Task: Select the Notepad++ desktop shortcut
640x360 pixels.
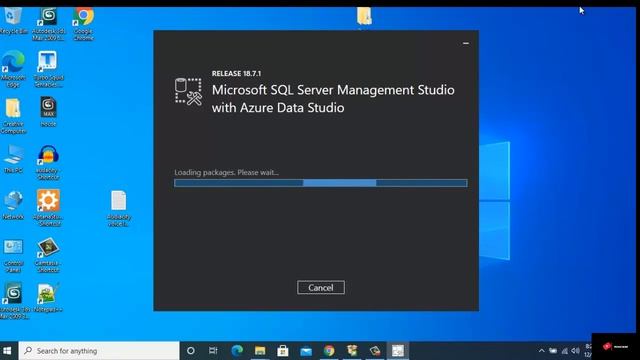Action: pyautogui.click(x=48, y=298)
